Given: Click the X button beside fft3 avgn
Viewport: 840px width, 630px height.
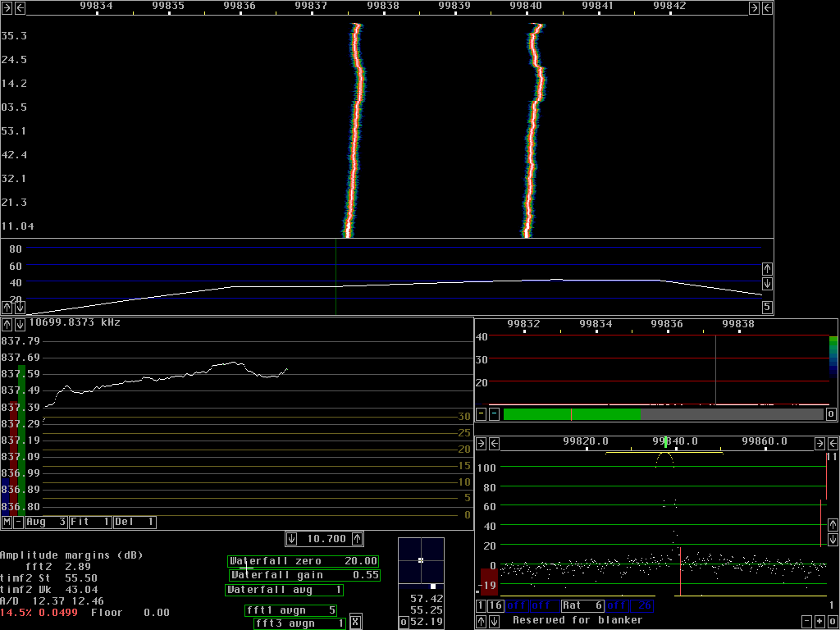Looking at the screenshot, I should [x=354, y=622].
